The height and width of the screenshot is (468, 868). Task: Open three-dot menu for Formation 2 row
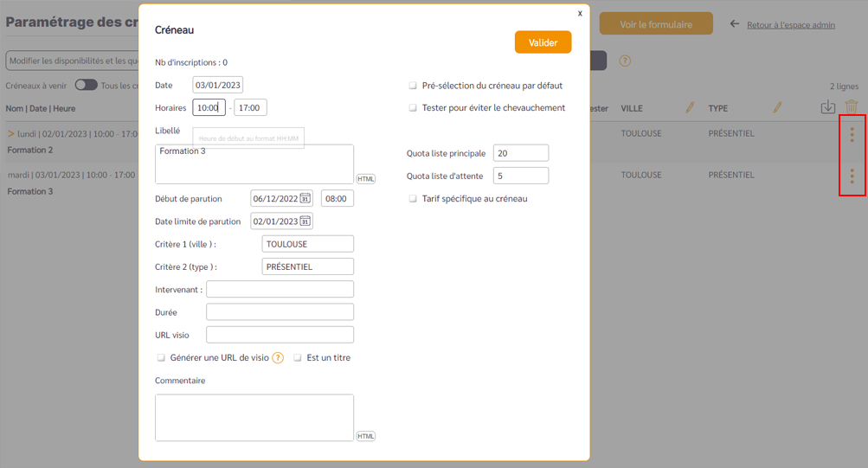pyautogui.click(x=852, y=135)
